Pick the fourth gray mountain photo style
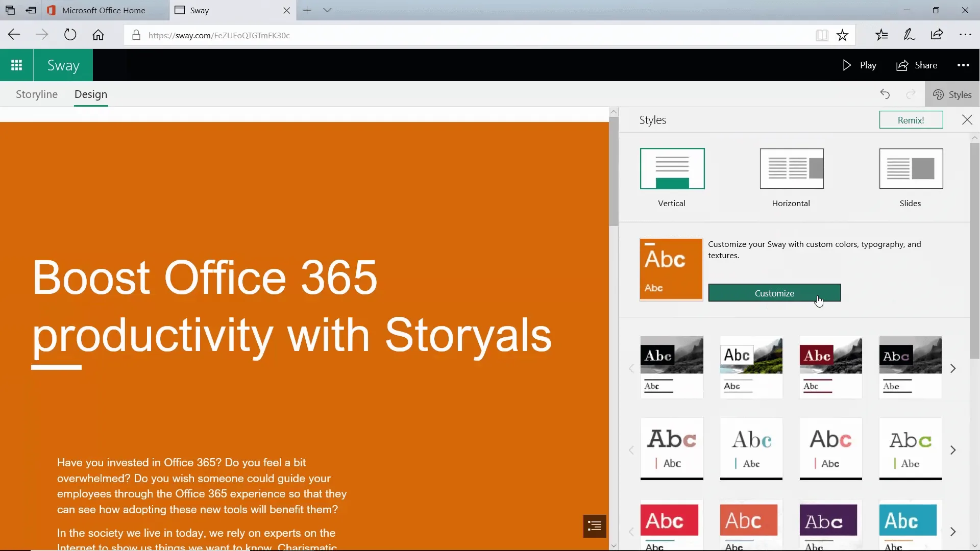 pyautogui.click(x=910, y=367)
